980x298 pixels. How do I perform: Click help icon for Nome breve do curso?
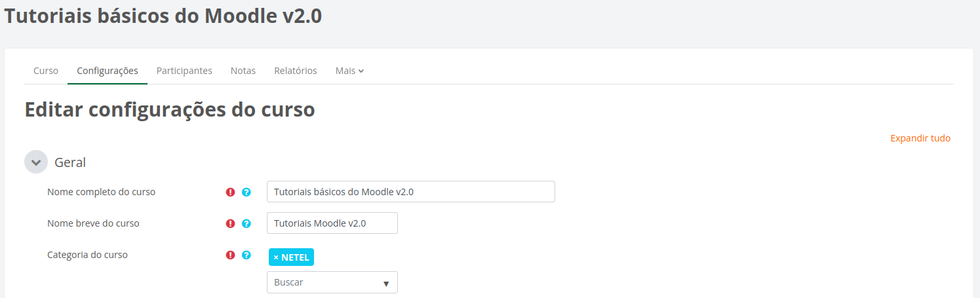246,223
